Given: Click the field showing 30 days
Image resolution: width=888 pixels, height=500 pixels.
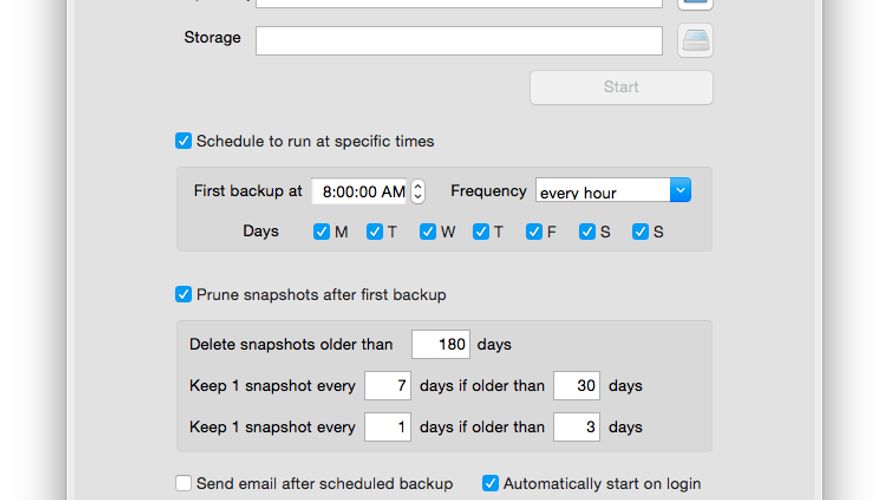Looking at the screenshot, I should (x=576, y=386).
